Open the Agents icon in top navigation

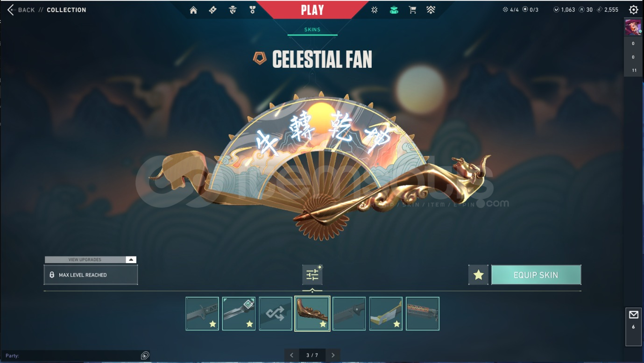[233, 10]
